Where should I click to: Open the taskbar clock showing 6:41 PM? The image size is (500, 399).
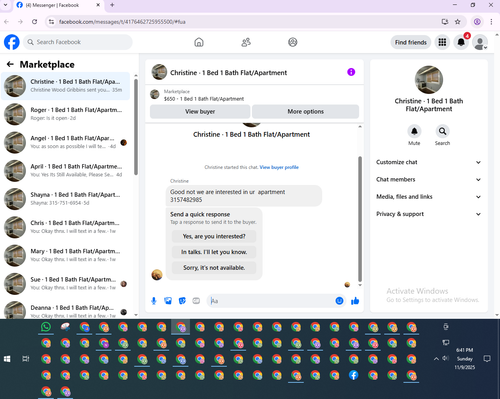pyautogui.click(x=465, y=359)
